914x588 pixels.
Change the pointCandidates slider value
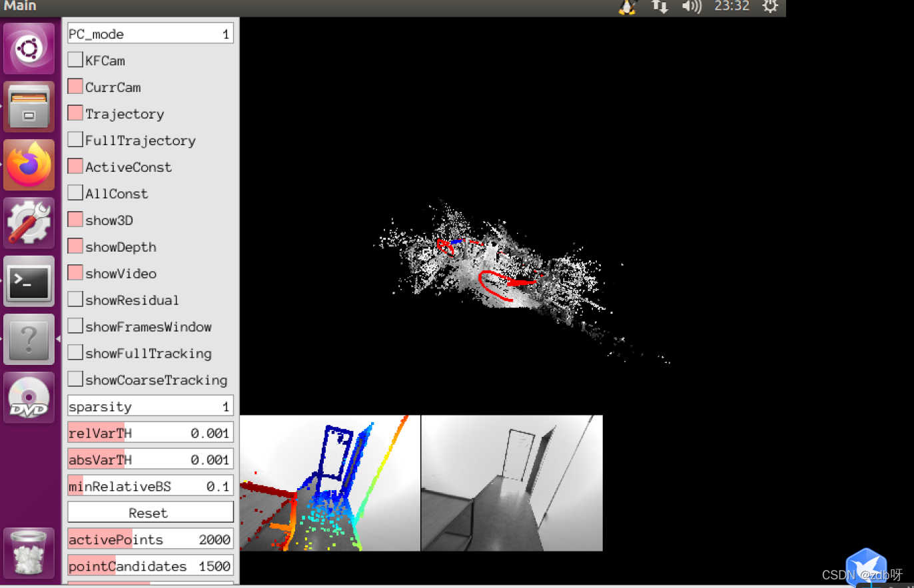[x=151, y=566]
